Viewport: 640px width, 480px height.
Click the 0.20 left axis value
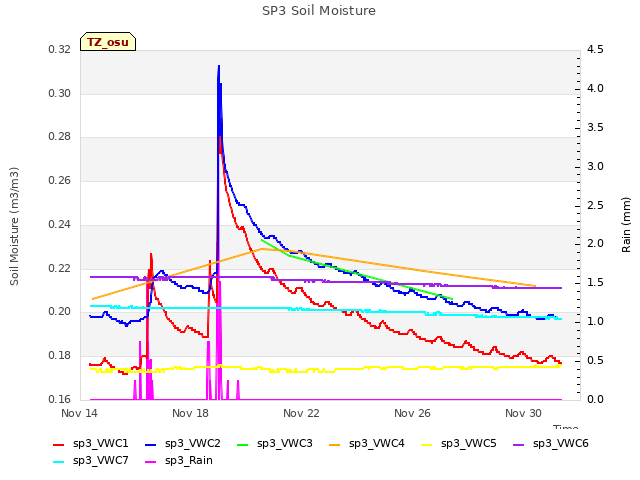60,312
